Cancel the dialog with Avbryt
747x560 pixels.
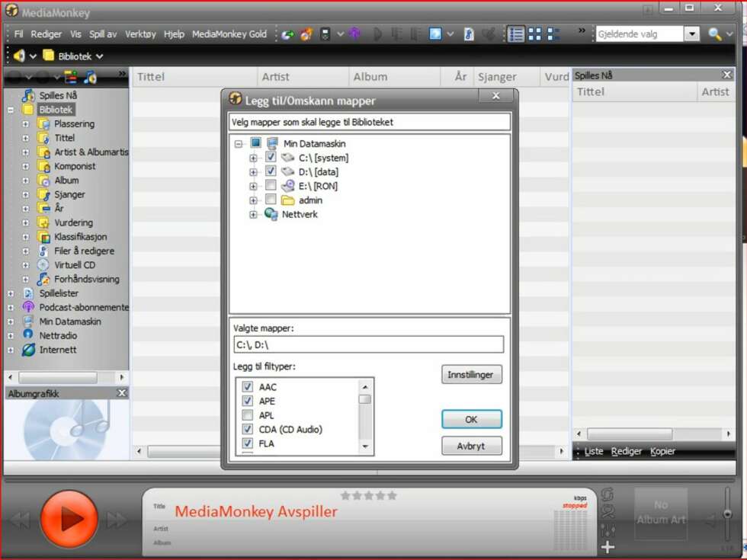tap(472, 446)
